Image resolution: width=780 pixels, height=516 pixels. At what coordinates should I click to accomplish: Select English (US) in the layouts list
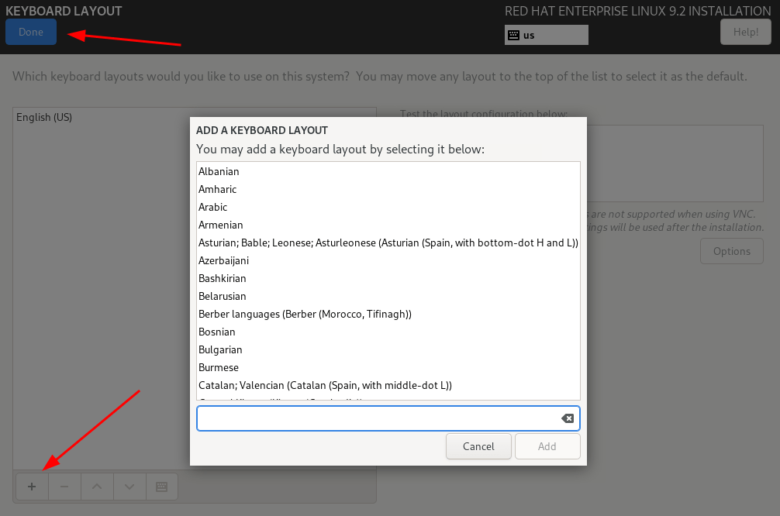pos(194,117)
